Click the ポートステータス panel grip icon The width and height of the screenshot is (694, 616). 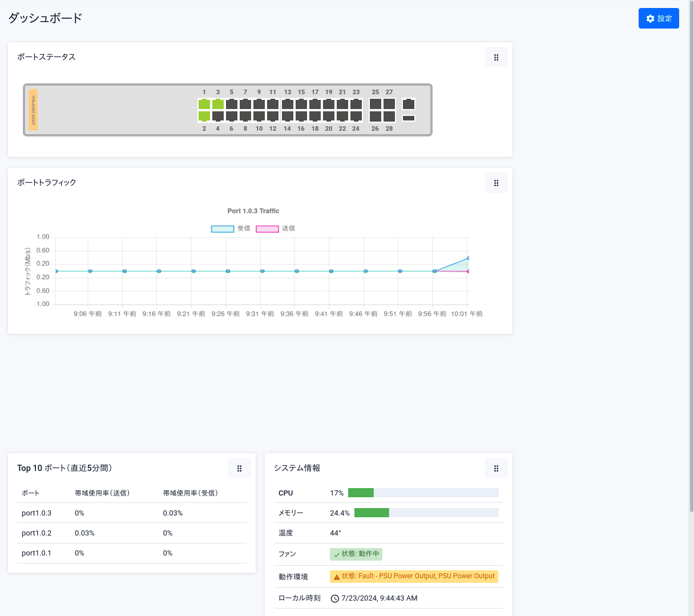496,58
